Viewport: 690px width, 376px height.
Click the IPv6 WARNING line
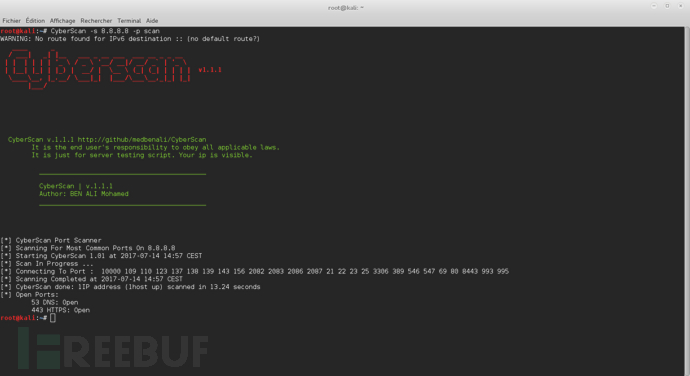pos(130,39)
